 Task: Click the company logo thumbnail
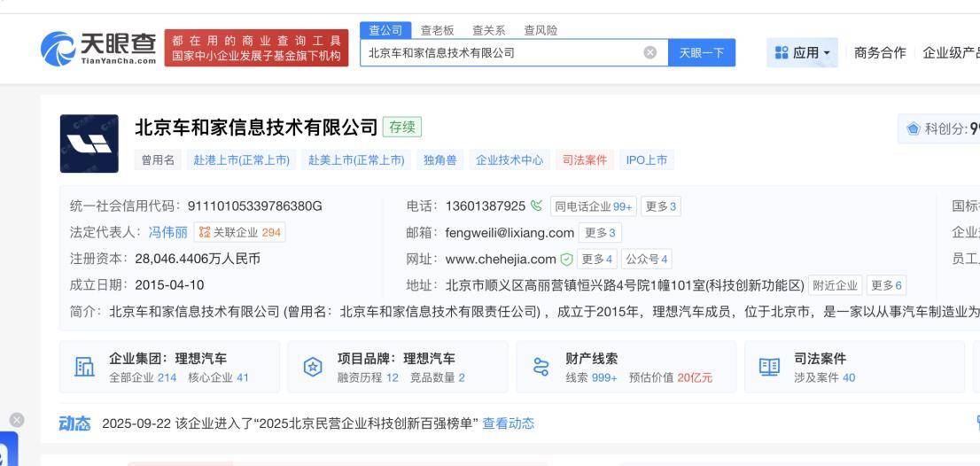click(x=89, y=144)
